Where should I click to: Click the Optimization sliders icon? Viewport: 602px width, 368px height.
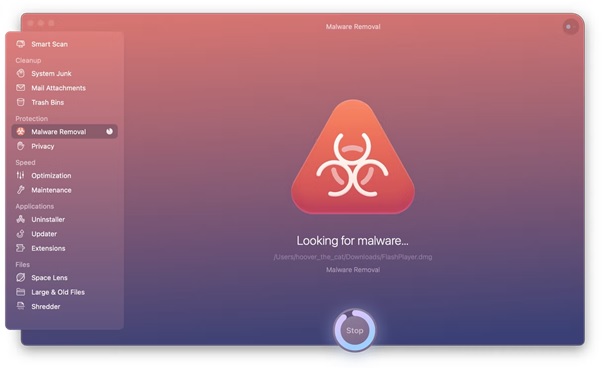coord(21,175)
